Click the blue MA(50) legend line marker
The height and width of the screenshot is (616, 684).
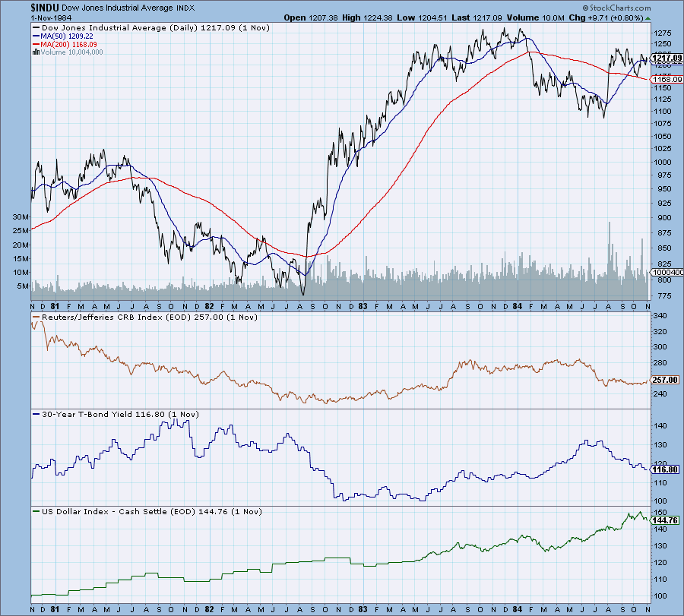click(35, 35)
